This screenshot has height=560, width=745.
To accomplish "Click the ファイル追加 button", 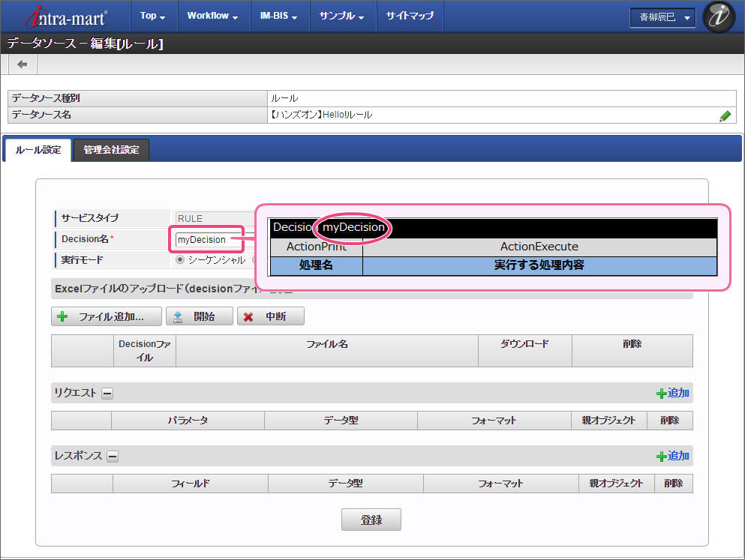I will coord(107,316).
